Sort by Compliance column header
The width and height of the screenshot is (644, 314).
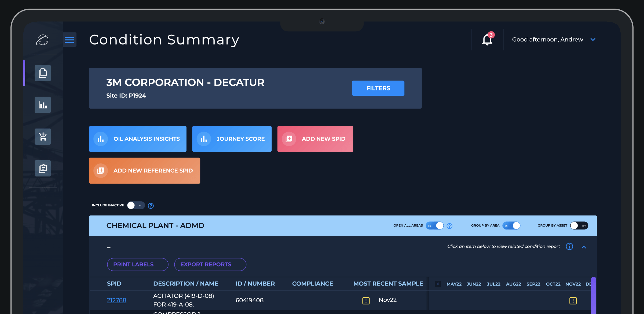point(313,284)
